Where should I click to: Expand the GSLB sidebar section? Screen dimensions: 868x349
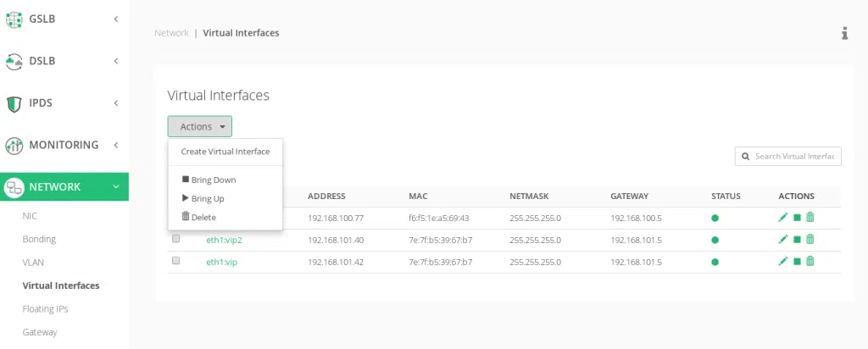tap(64, 19)
